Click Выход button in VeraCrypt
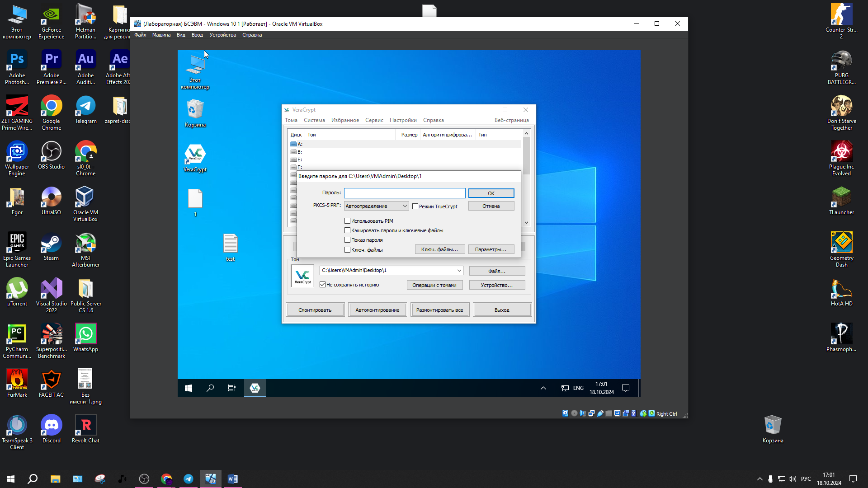The width and height of the screenshot is (868, 488). [502, 310]
